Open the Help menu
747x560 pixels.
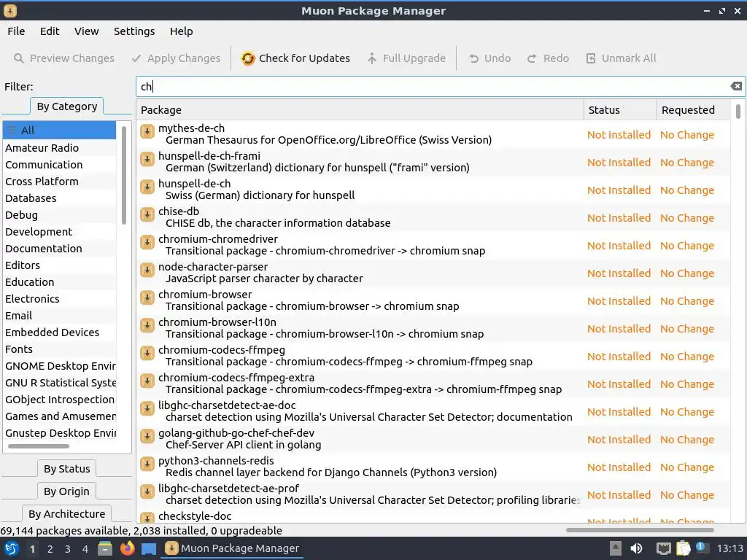pos(182,31)
